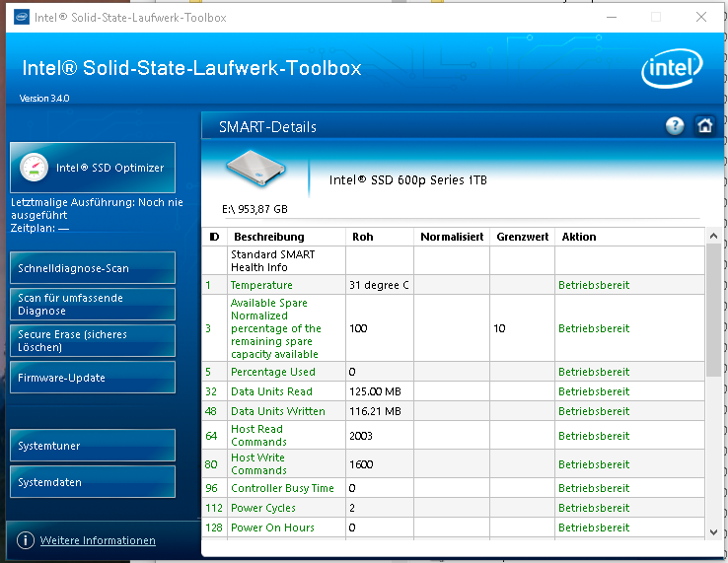Open Firmware-Update

[93, 378]
